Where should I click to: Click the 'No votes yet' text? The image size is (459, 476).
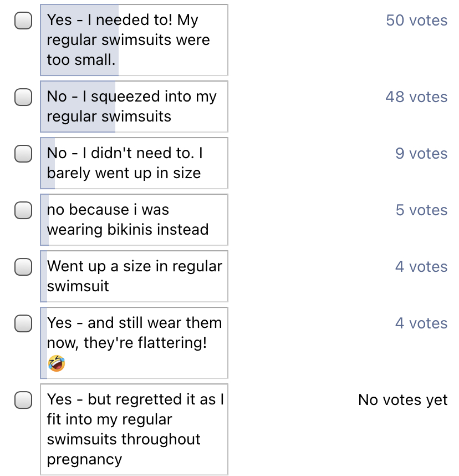(402, 399)
